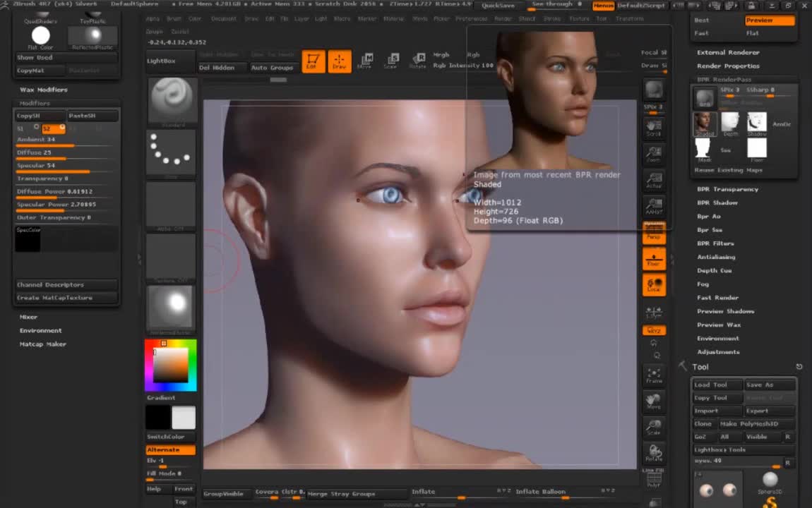812x508 pixels.
Task: Click the QuickSave button
Action: [498, 6]
